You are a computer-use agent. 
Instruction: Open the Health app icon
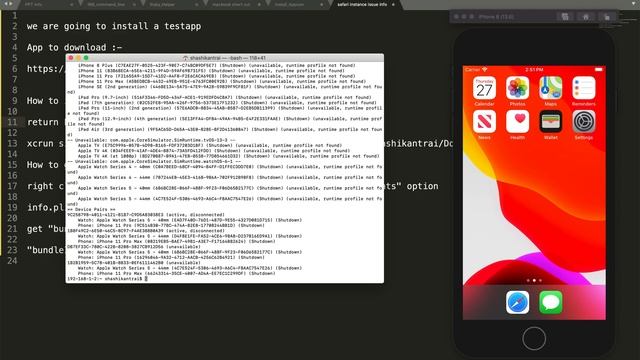pos(518,122)
